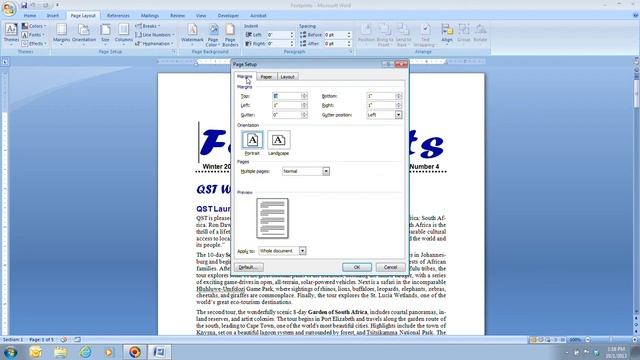Open the Columns menu

tap(123, 35)
